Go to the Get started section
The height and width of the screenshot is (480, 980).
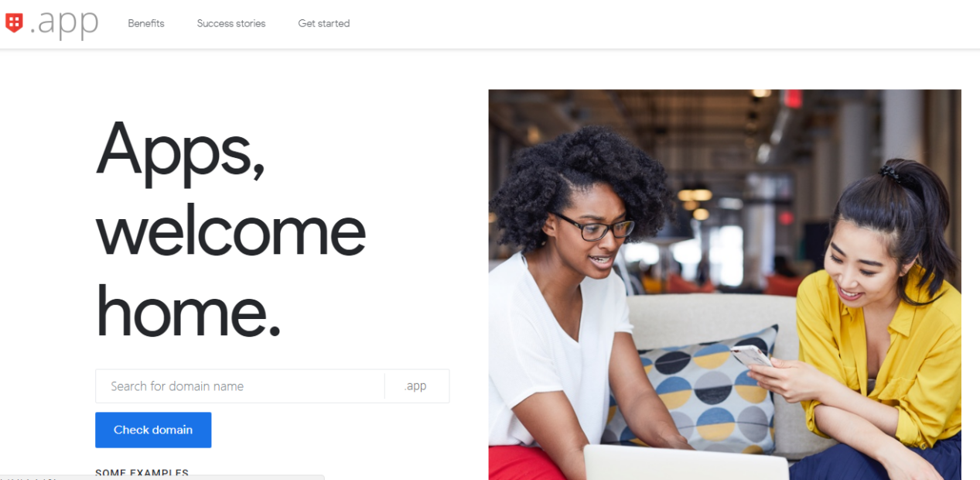tap(324, 23)
